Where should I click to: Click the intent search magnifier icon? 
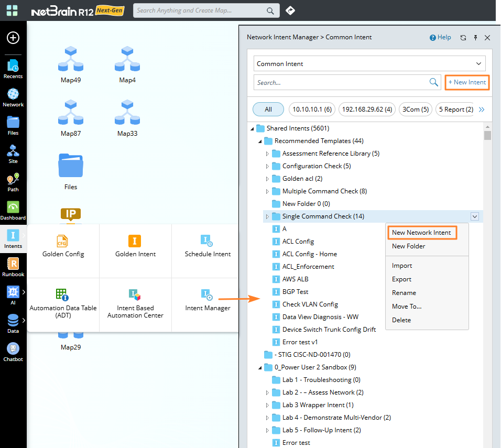click(433, 82)
